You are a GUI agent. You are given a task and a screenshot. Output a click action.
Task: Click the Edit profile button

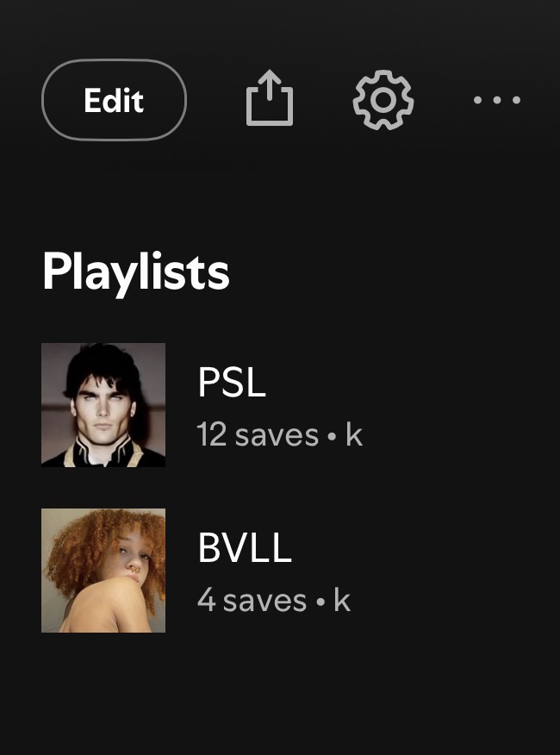click(114, 100)
